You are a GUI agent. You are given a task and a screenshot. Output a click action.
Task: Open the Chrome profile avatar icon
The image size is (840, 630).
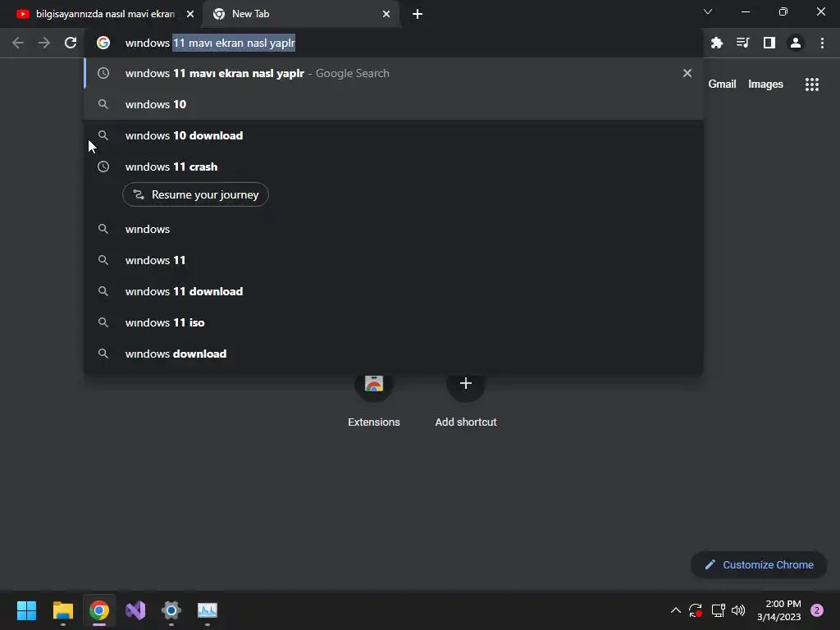[x=796, y=43]
